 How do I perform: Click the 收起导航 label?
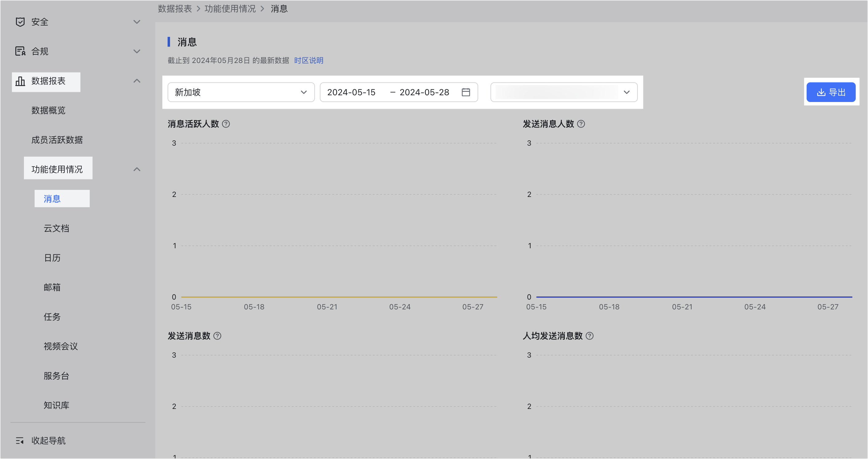click(x=48, y=441)
